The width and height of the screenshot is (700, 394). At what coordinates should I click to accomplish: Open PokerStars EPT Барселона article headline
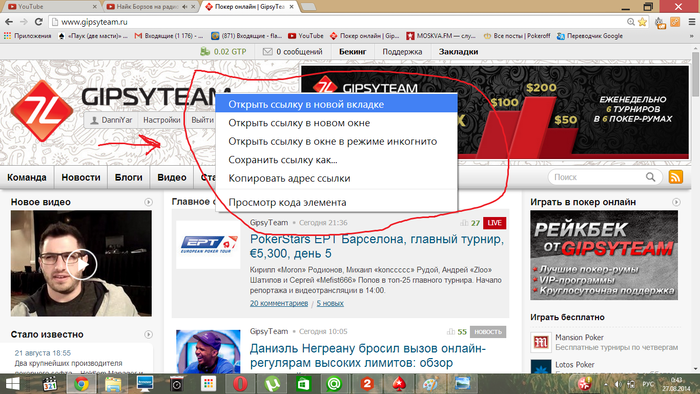point(377,246)
